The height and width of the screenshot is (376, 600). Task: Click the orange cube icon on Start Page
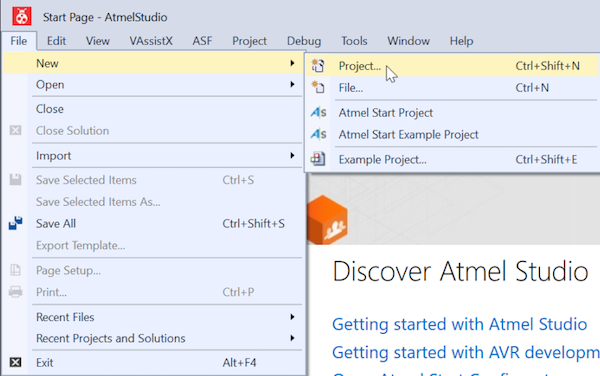tap(327, 220)
